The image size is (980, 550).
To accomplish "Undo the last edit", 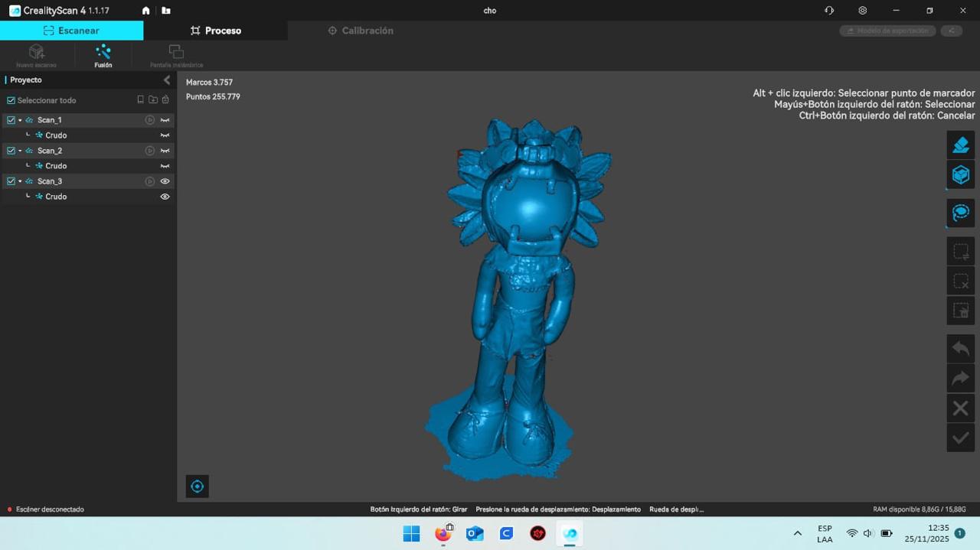I will 961,348.
